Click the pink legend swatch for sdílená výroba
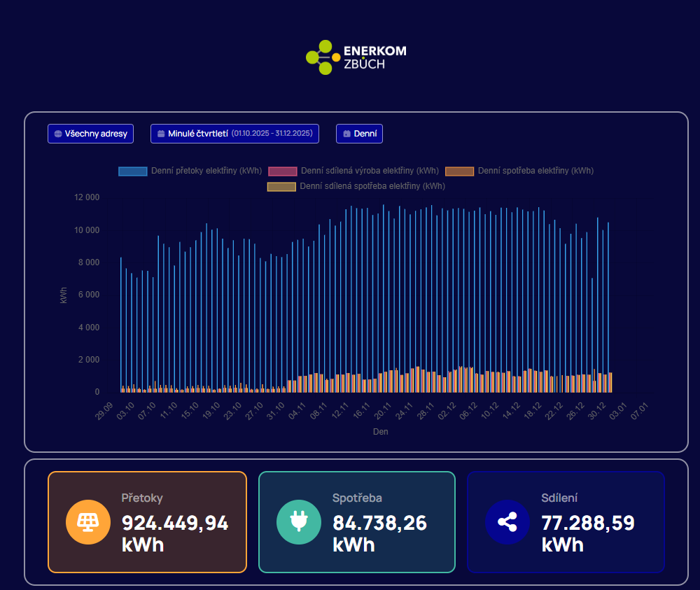Viewport: 700px width, 590px height. [x=282, y=171]
